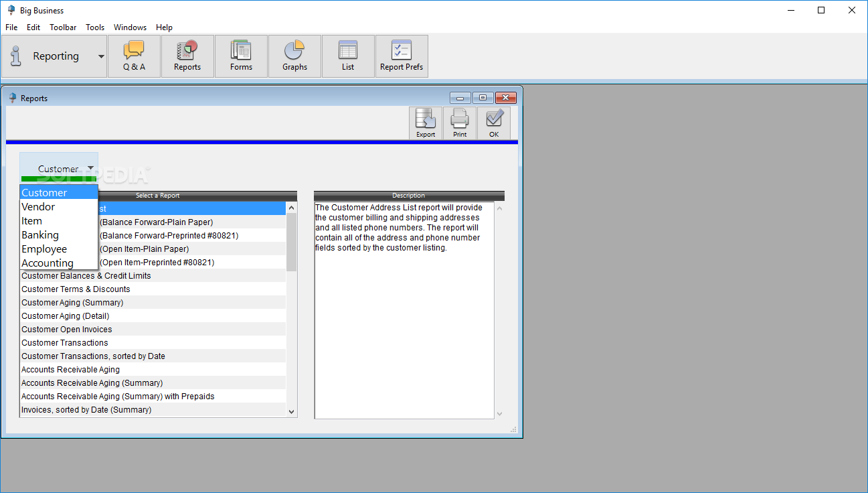Open the Reports toolbar icon
868x493 pixels.
point(187,56)
